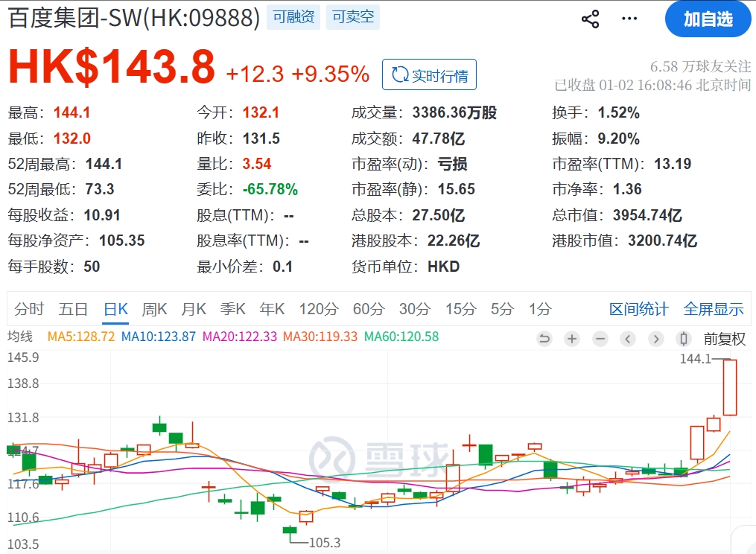The width and height of the screenshot is (756, 554).
Task: Click the 委比 value -65.78%
Action: tap(270, 189)
